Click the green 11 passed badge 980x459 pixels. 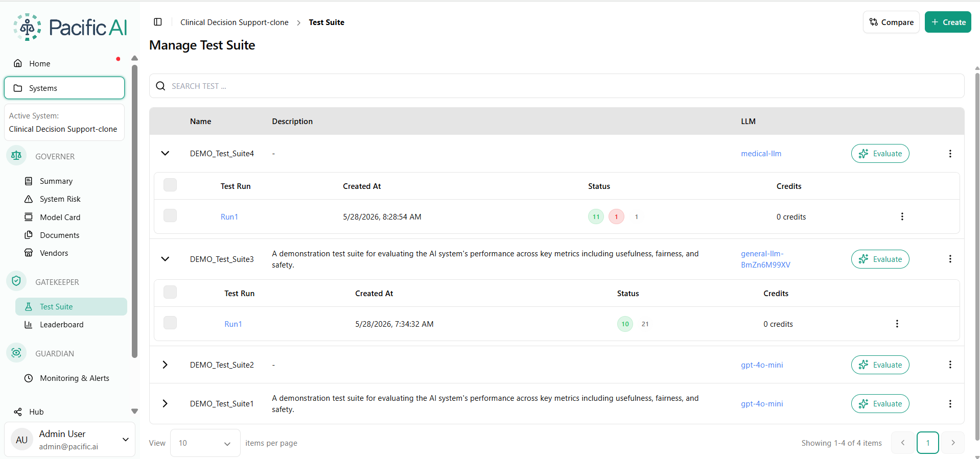click(596, 217)
